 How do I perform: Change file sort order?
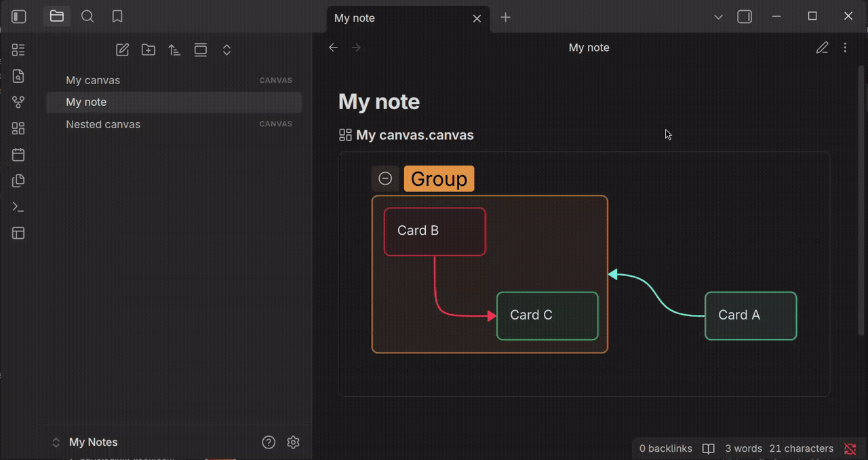click(174, 50)
